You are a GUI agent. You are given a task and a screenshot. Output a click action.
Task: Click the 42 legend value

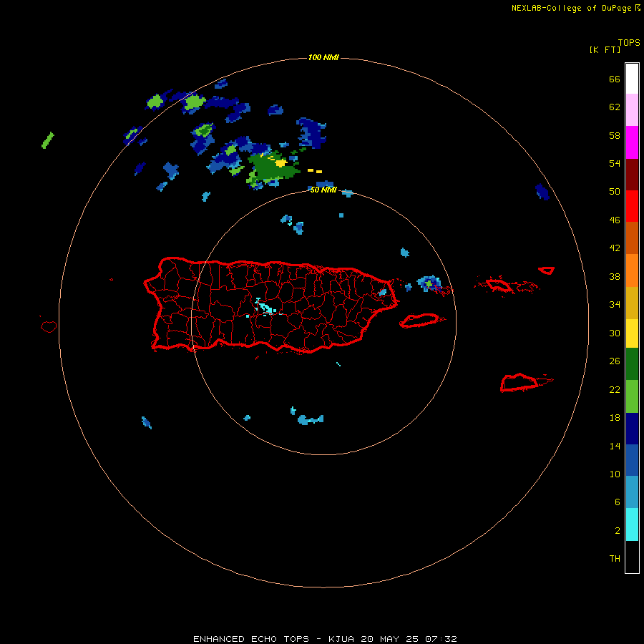(615, 248)
